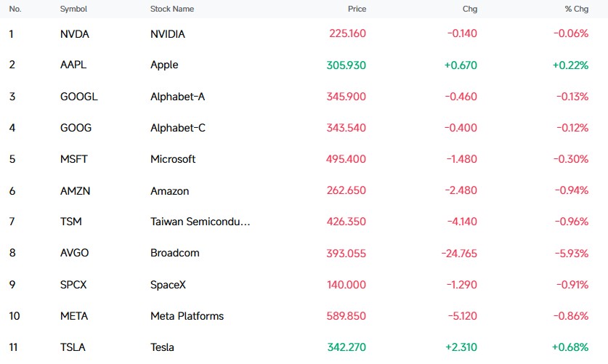Select the AAPL ticker symbol
The image size is (608, 364).
pos(73,65)
